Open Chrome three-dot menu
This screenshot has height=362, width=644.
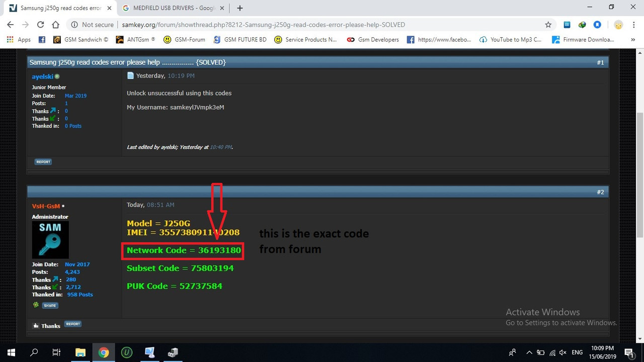[634, 25]
